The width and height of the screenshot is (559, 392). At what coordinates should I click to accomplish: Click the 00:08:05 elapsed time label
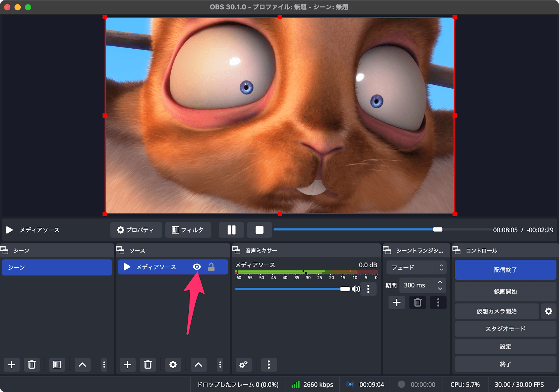point(505,230)
